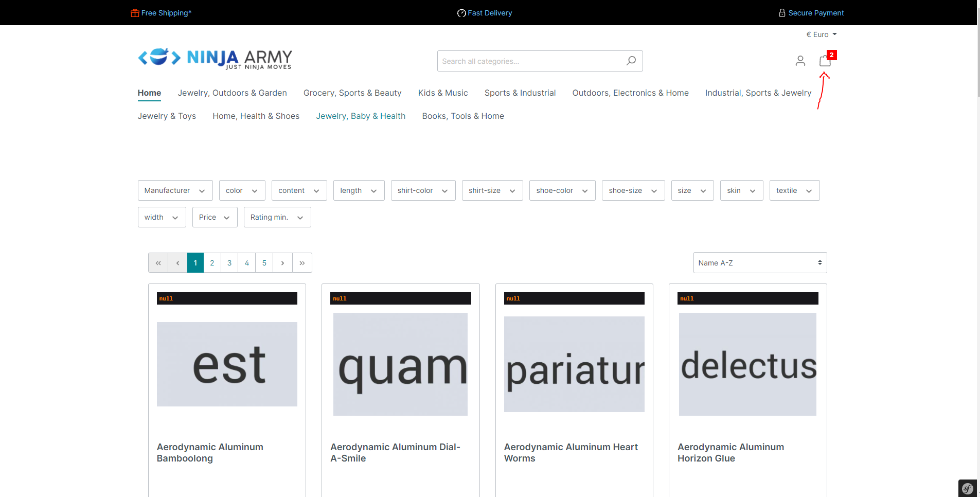
Task: Click the 'est' product image
Action: (x=227, y=364)
